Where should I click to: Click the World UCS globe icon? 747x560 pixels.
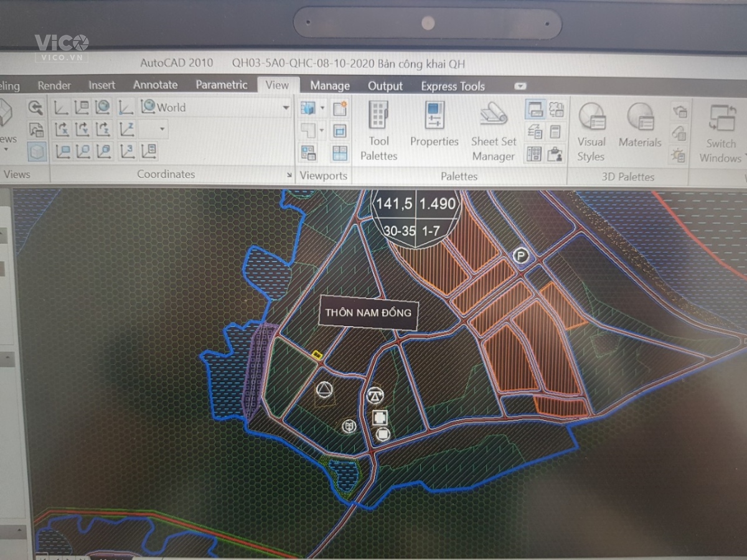(103, 107)
